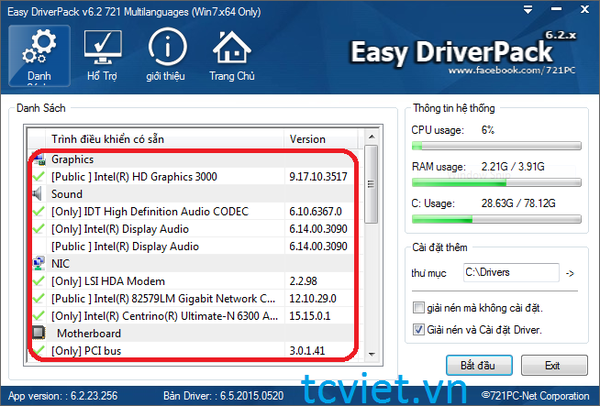
Task: Click the driver list scrollbar down arrow
Action: tap(371, 354)
